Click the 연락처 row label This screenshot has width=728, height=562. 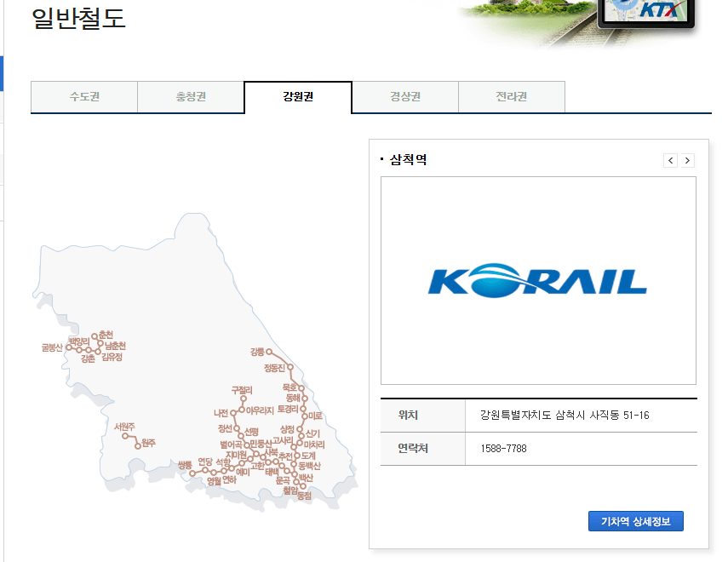[413, 449]
